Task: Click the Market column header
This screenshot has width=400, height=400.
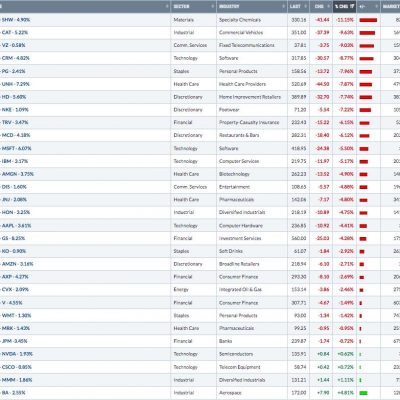Action: click(x=391, y=6)
